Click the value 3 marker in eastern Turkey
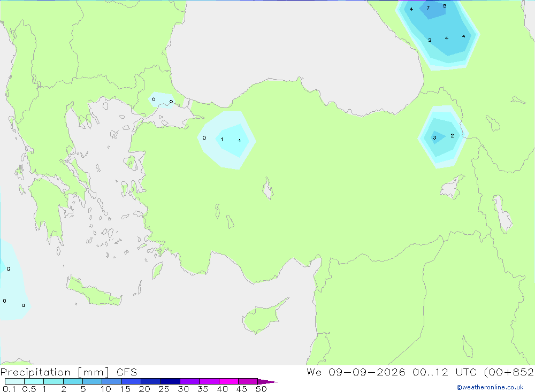This screenshot has height=392, width=535. click(x=434, y=138)
